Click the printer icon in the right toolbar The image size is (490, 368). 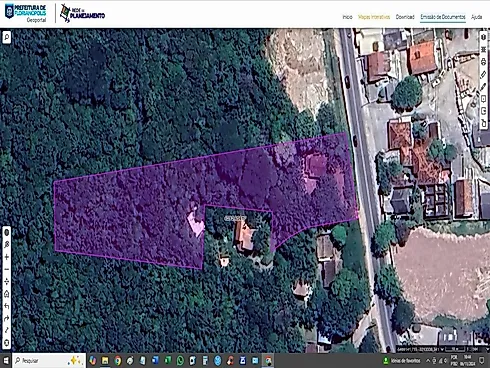pyautogui.click(x=484, y=62)
